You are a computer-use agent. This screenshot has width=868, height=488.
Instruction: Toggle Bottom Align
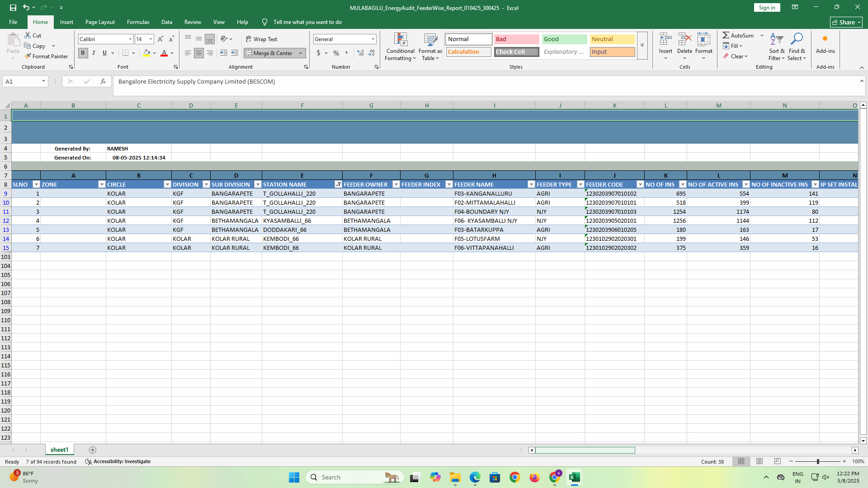[x=210, y=39]
